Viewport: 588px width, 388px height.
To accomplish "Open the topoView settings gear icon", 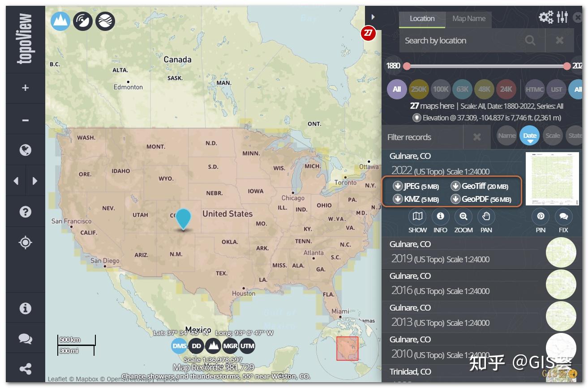I will click(x=545, y=17).
